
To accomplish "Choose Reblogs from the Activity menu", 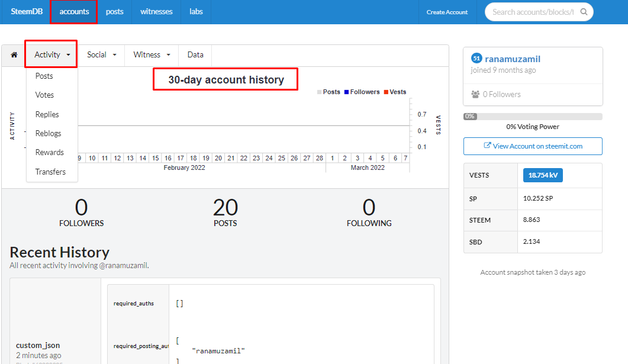I will (48, 133).
